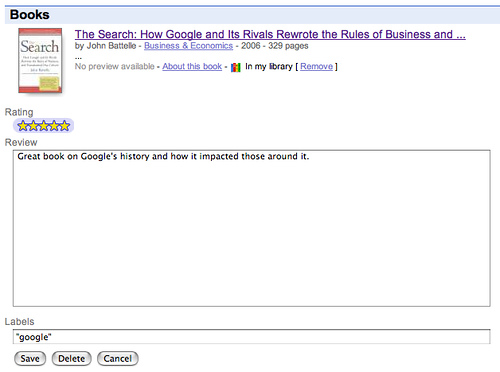Screen dimensions: 500x372
Task: Open The Search book title link
Action: (270, 34)
